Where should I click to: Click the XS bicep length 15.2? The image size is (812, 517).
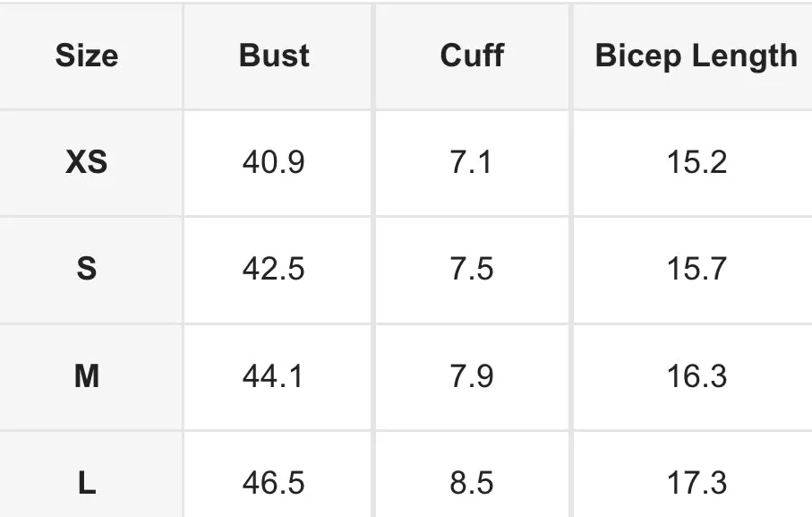pyautogui.click(x=697, y=162)
